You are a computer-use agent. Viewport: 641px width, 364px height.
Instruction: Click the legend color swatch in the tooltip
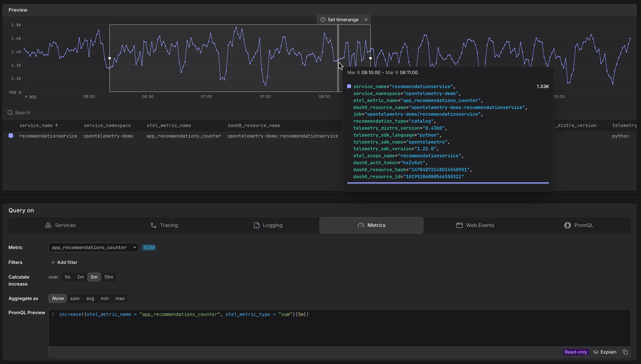pos(349,86)
